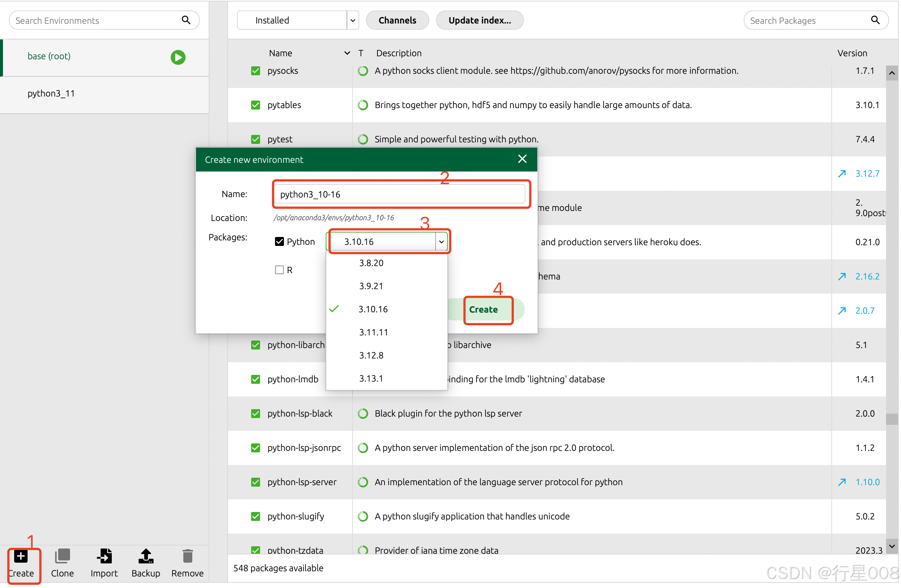
Task: Click the Backup environment icon
Action: [x=146, y=557]
